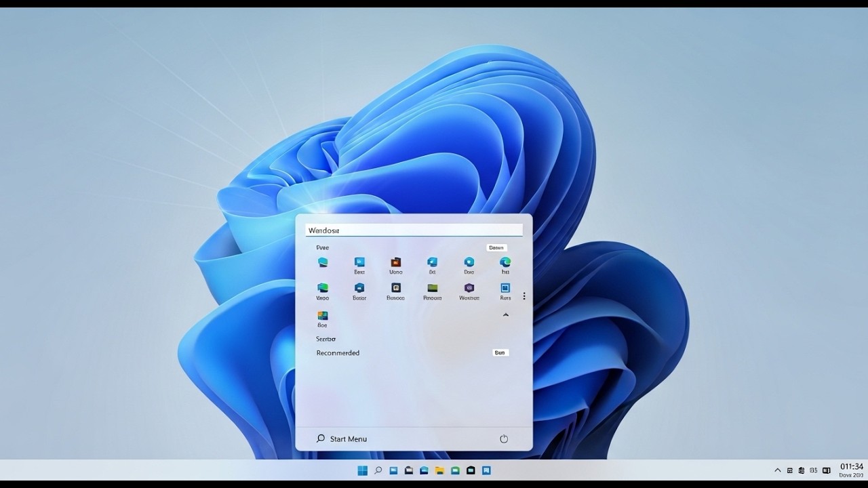868x488 pixels.
Task: Launch the pinned app labeled Rers
Action: [x=505, y=291]
